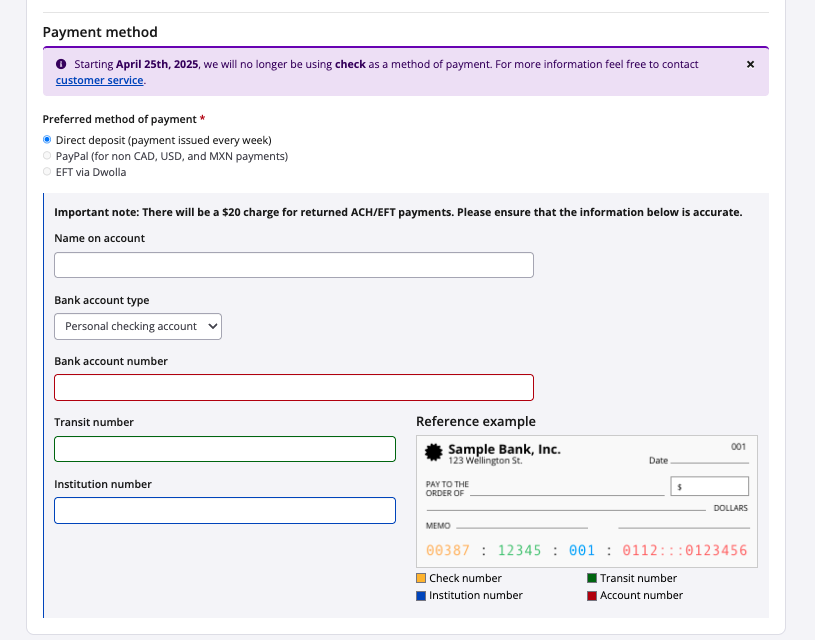
Task: Click the orange Check number swatch
Action: click(421, 578)
